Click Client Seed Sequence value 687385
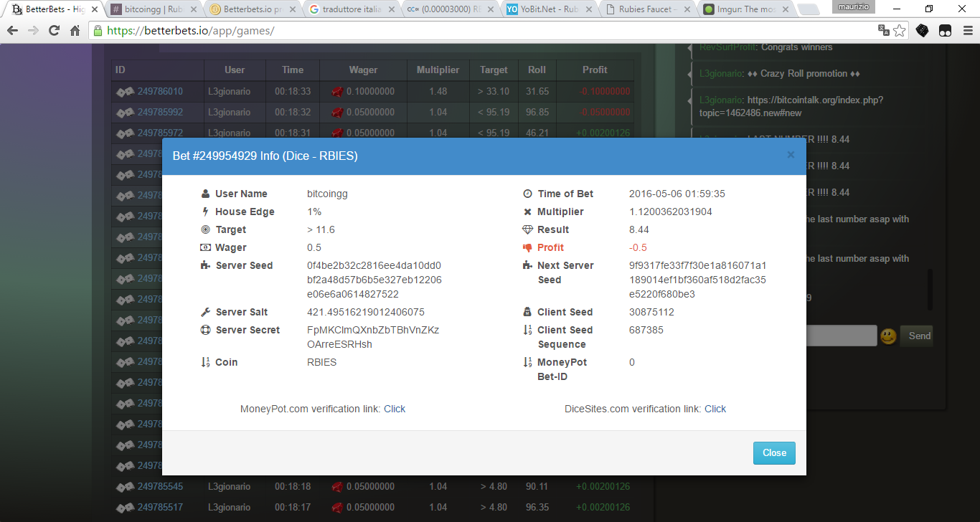Viewport: 980px width, 522px height. pyautogui.click(x=646, y=330)
